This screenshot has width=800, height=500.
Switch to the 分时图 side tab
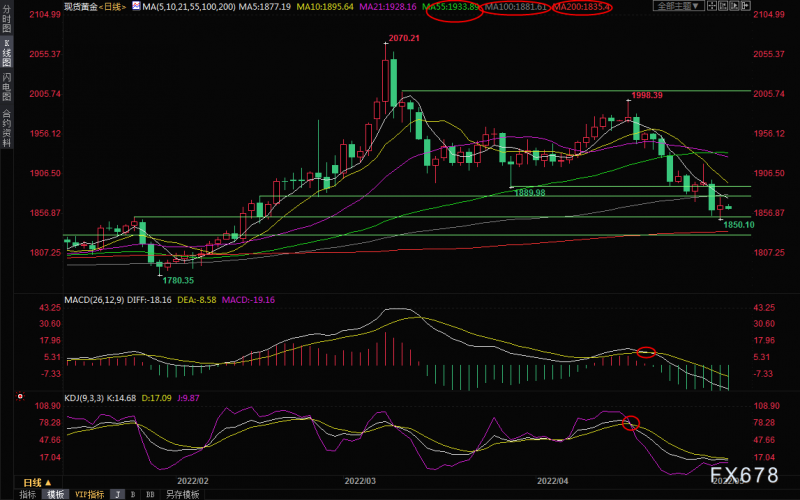[7, 19]
